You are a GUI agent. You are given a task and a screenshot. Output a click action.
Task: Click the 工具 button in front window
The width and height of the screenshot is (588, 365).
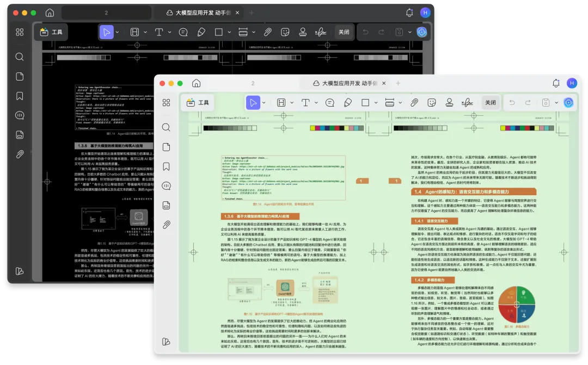pos(198,103)
